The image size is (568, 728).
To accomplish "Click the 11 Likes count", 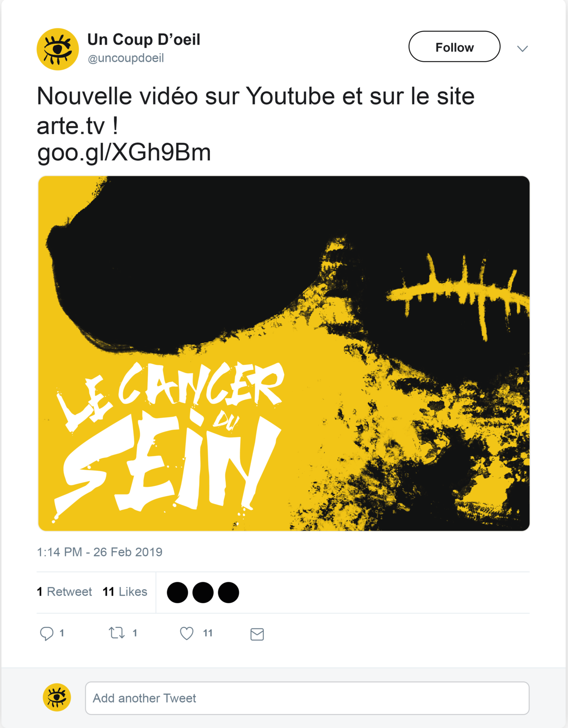I will pos(125,591).
